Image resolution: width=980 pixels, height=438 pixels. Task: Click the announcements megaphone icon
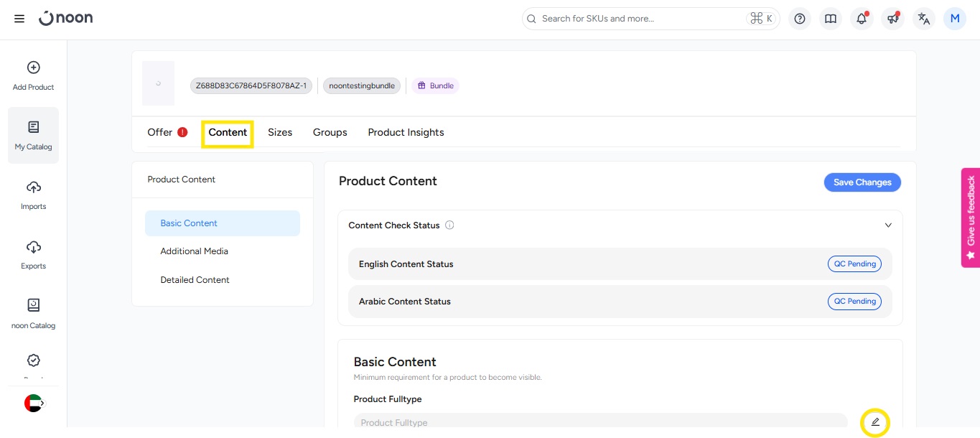(892, 19)
